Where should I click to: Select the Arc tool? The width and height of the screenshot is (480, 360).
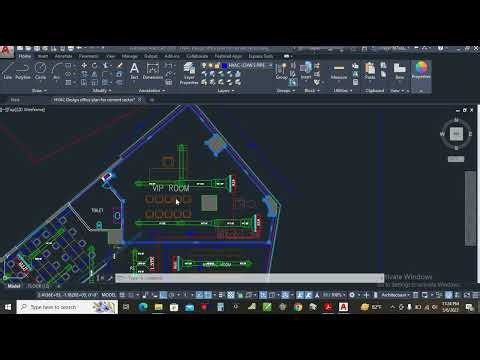(57, 71)
